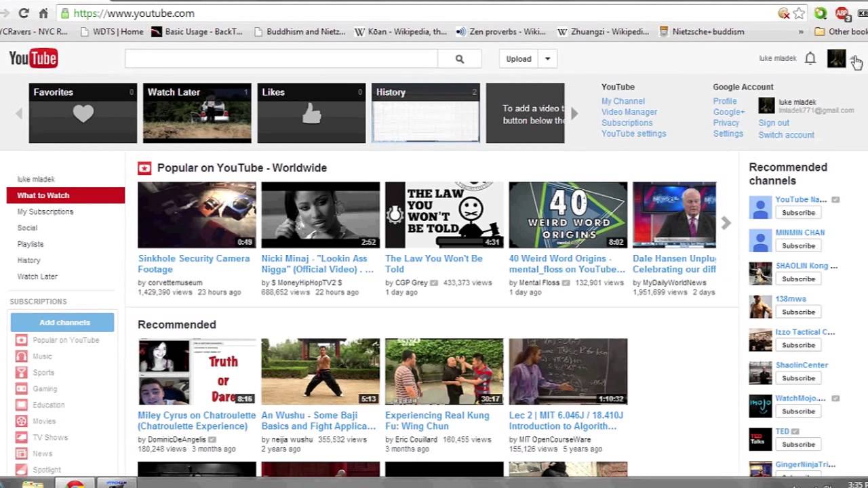The image size is (868, 488).
Task: Open My Subscriptions in the sidebar
Action: coord(45,211)
